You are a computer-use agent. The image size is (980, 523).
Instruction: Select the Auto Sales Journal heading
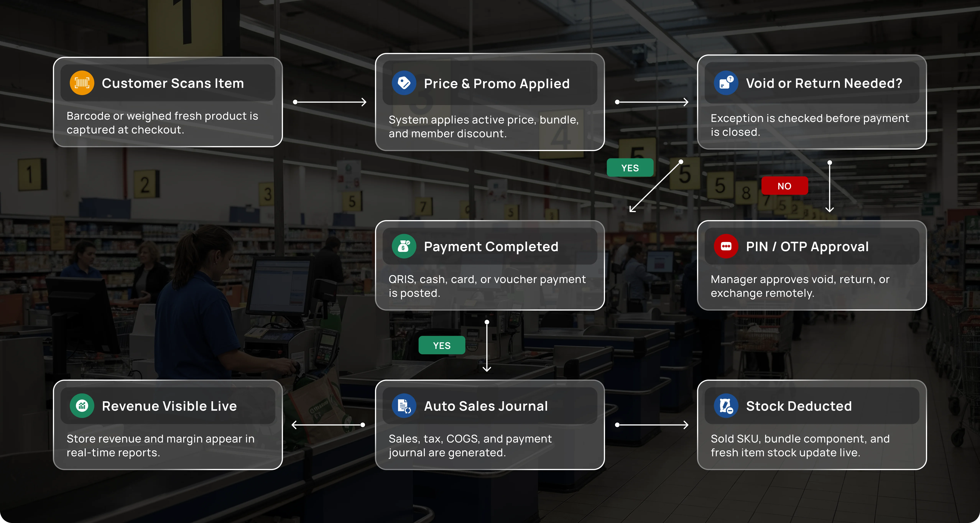point(486,406)
